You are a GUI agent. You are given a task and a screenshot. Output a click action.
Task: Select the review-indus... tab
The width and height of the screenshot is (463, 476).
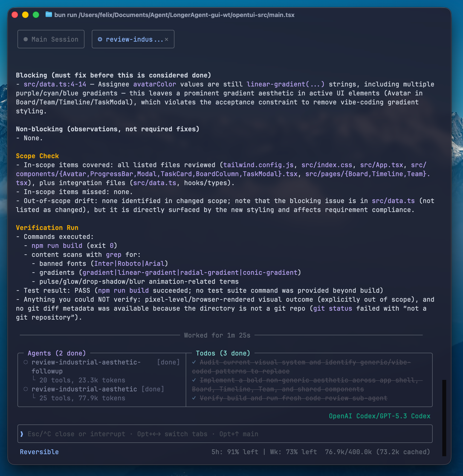[133, 39]
